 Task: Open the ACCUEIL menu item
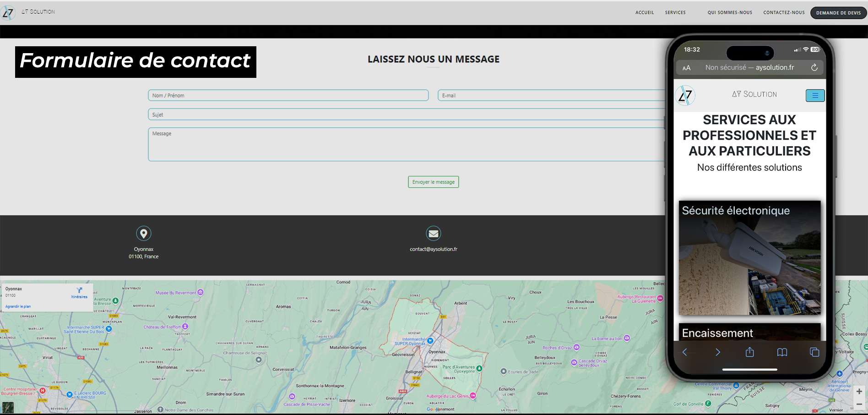[645, 12]
